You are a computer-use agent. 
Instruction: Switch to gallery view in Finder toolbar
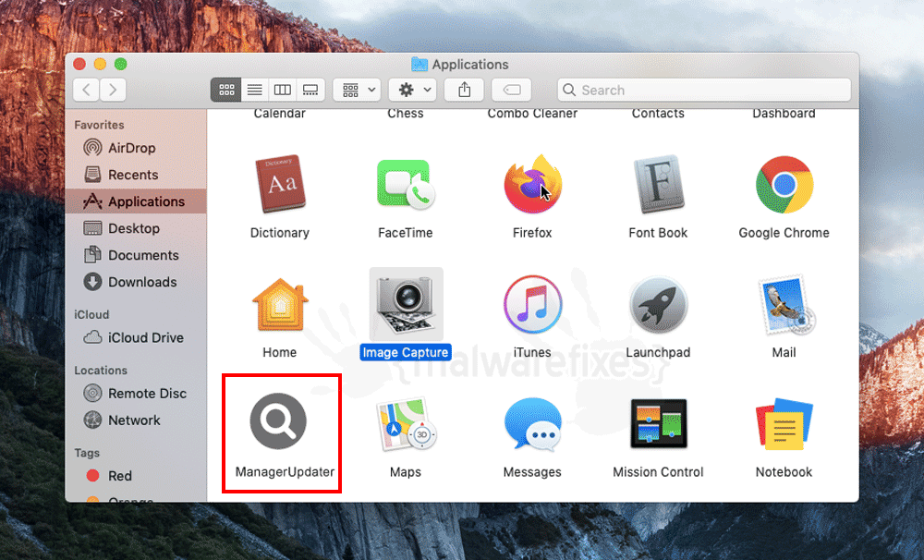click(310, 90)
